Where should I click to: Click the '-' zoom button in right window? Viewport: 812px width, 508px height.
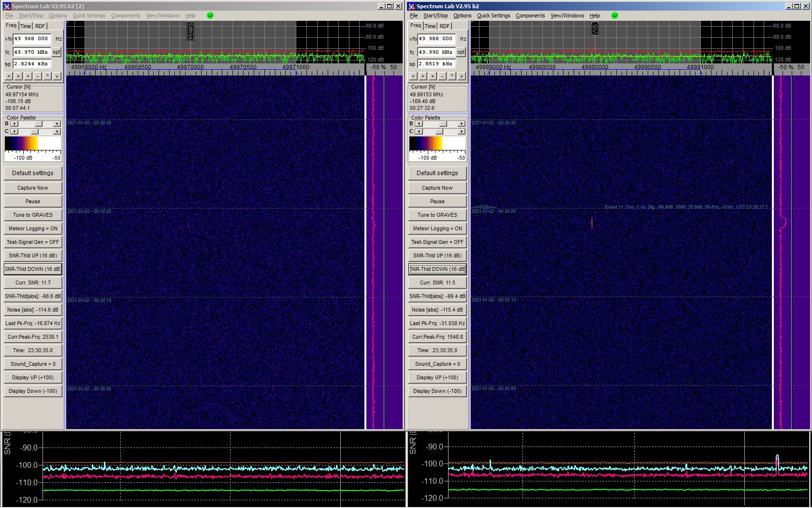(x=442, y=76)
